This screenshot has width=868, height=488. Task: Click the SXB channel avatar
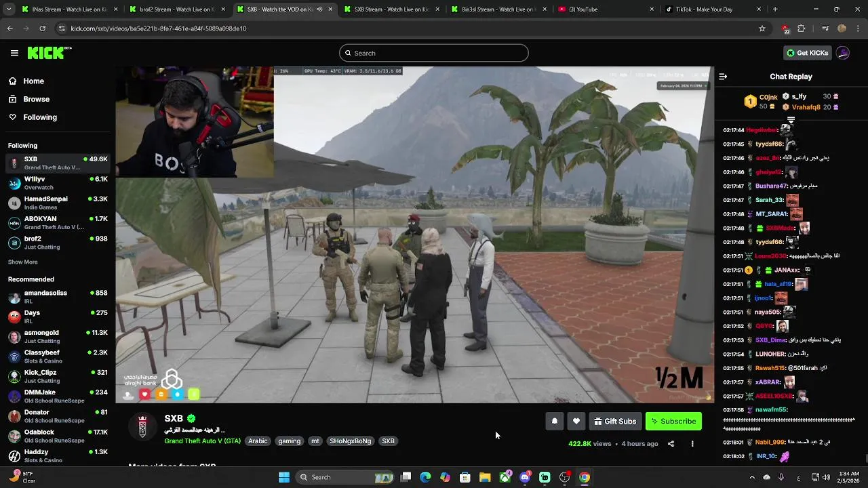pos(142,427)
